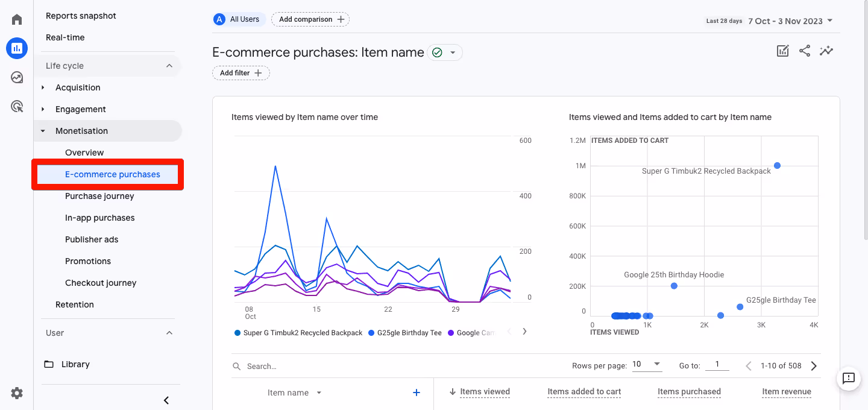Open the Home icon in left rail
Screen dimensions: 868x410
[17, 19]
